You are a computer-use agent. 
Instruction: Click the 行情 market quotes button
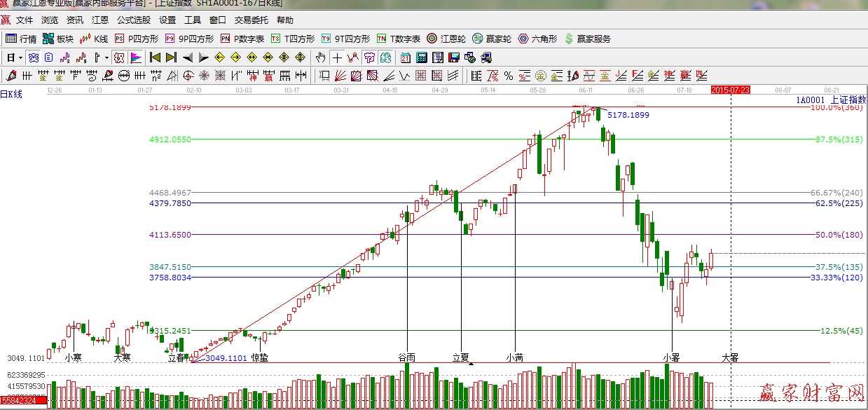click(x=21, y=39)
